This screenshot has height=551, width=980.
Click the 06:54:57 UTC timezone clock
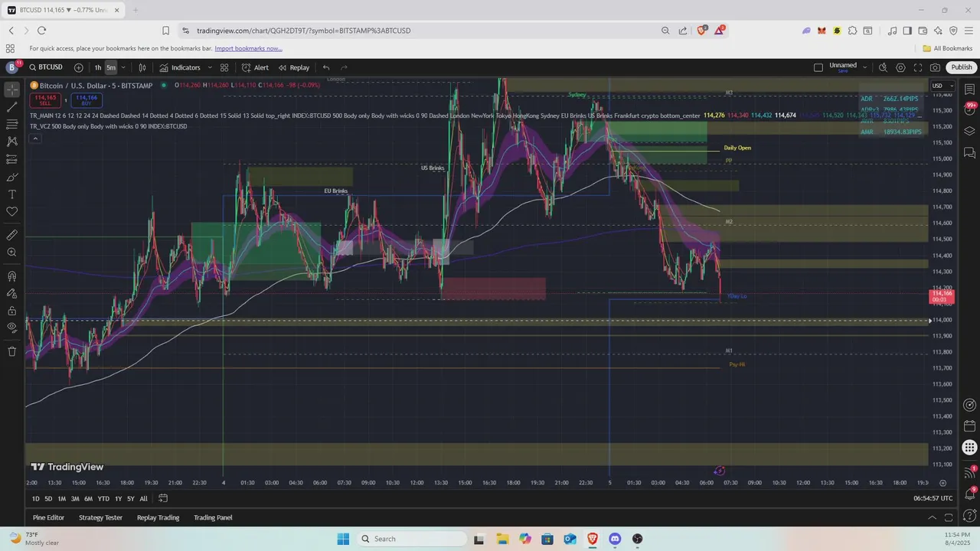[x=933, y=498]
